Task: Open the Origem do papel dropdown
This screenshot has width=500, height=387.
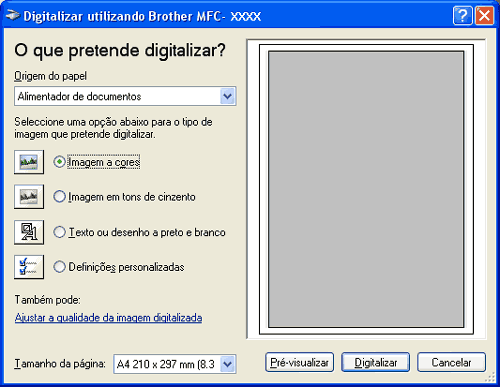Action: coord(125,96)
